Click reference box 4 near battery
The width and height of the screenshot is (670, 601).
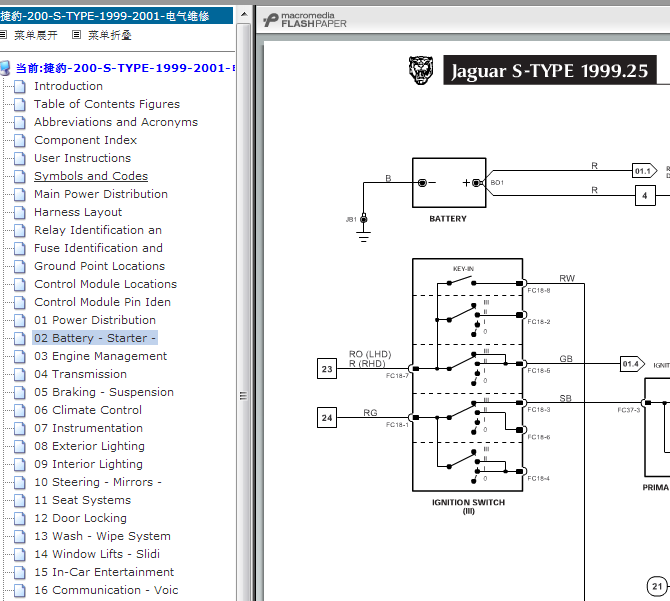645,196
